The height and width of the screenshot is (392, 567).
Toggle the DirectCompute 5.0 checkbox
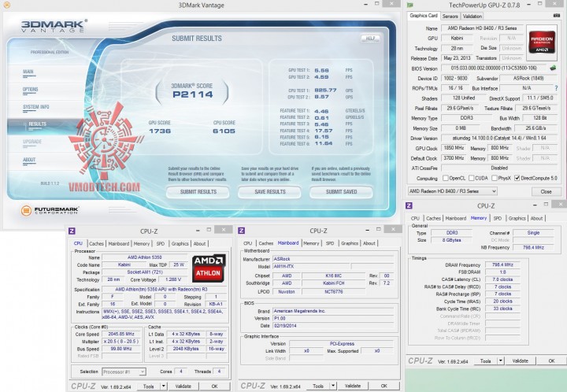(x=517, y=178)
